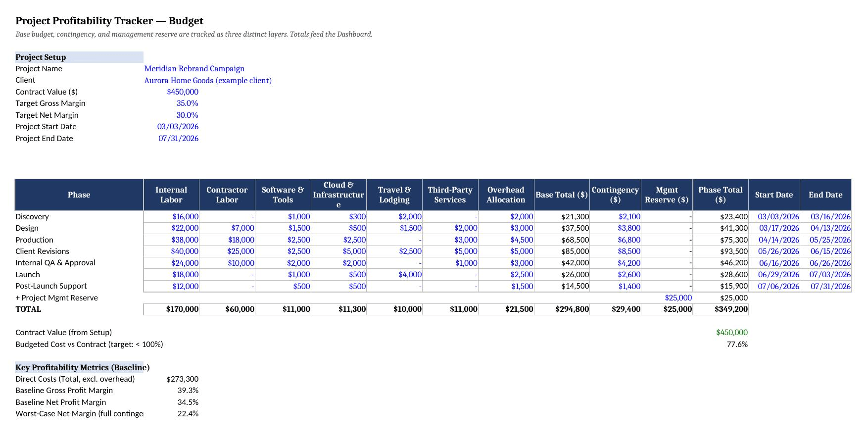
Task: Click the Key Profitability Metrics (Baseline) heading
Action: pyautogui.click(x=83, y=367)
